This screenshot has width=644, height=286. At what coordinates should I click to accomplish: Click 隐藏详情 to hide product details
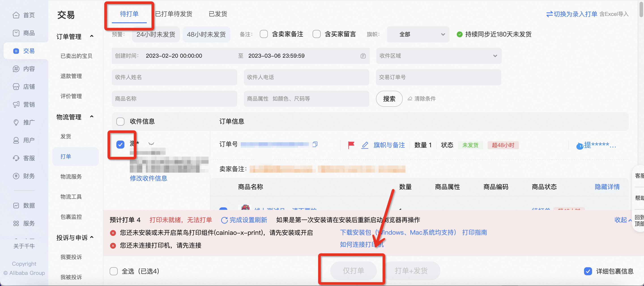[x=607, y=187]
